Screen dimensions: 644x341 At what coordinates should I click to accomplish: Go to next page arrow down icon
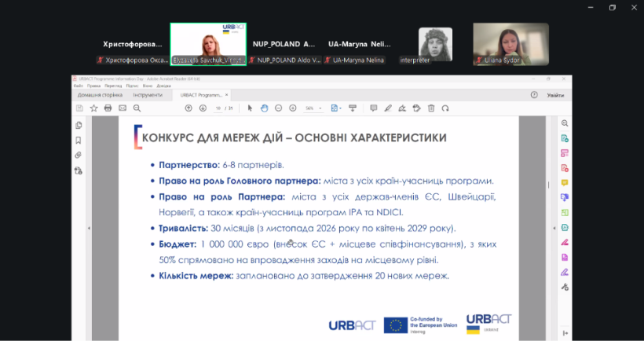point(203,108)
